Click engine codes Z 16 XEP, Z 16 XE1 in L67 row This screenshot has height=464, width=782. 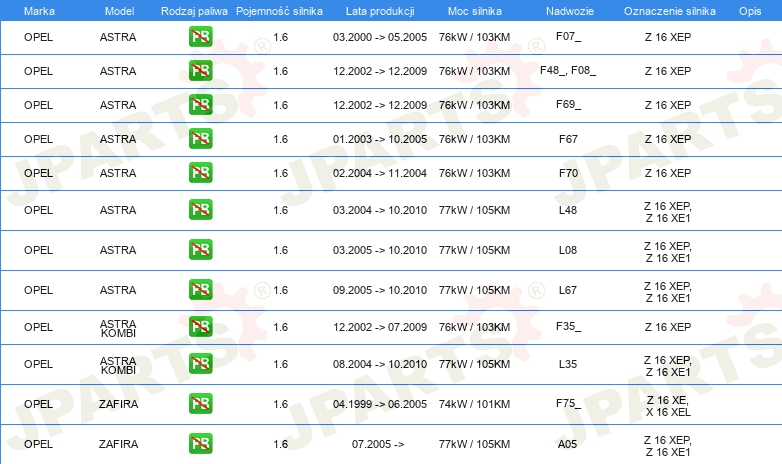tap(668, 292)
